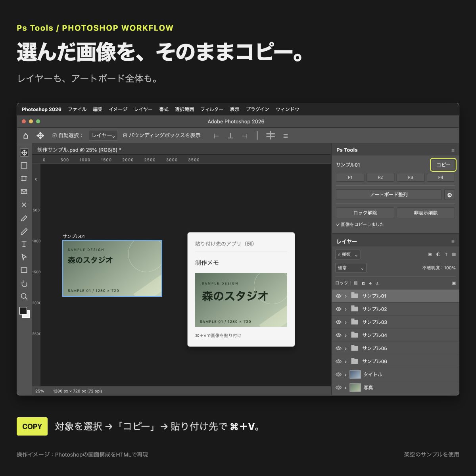Expand the サンプル01 group chevron
Screen dimensions: 476x476
[346, 296]
